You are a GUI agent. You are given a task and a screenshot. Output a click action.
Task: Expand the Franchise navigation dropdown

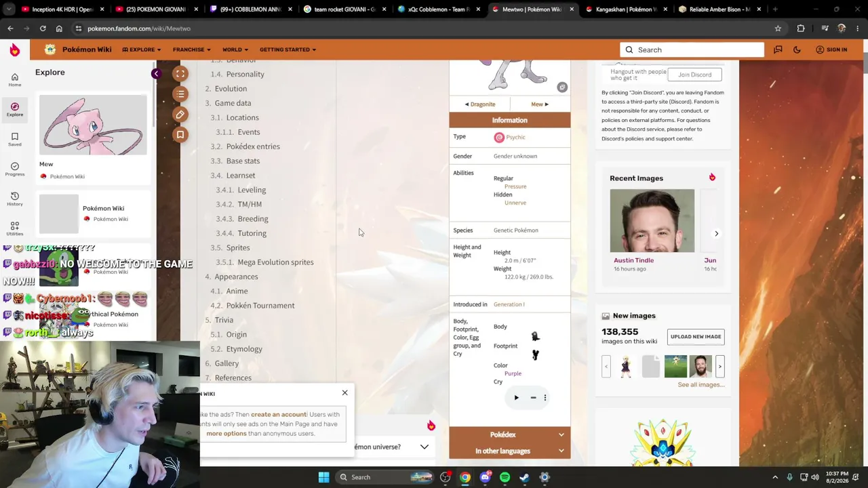tap(191, 49)
